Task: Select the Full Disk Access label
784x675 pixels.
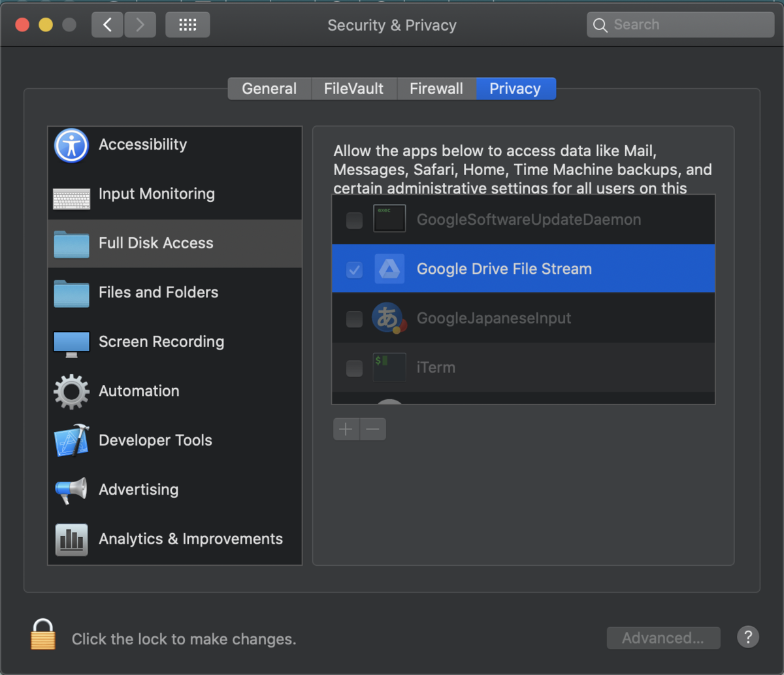Action: point(156,243)
